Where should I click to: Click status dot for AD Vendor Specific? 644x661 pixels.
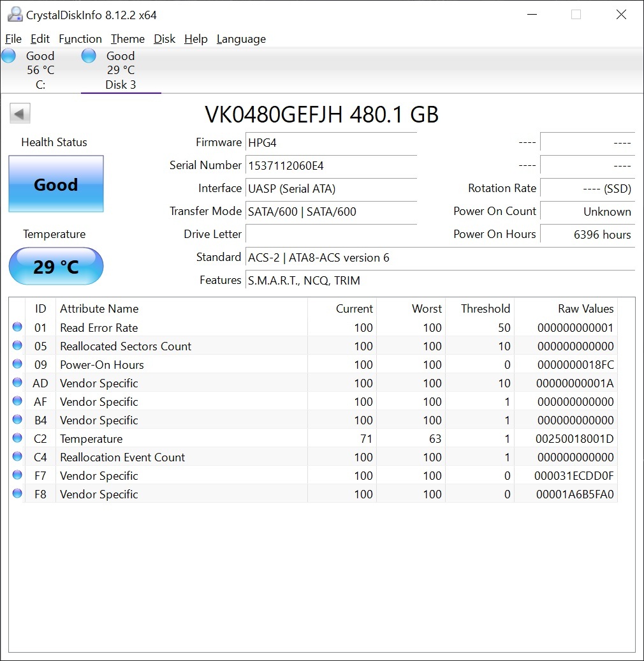[x=17, y=382]
